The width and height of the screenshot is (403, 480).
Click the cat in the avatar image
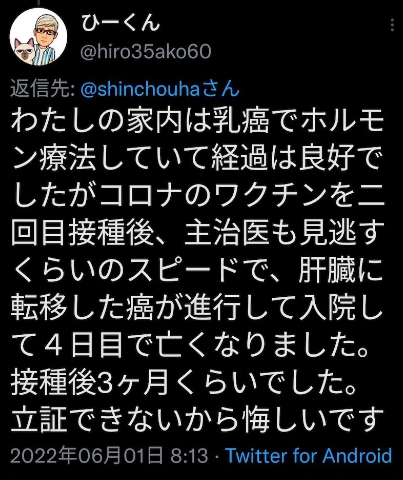24,50
